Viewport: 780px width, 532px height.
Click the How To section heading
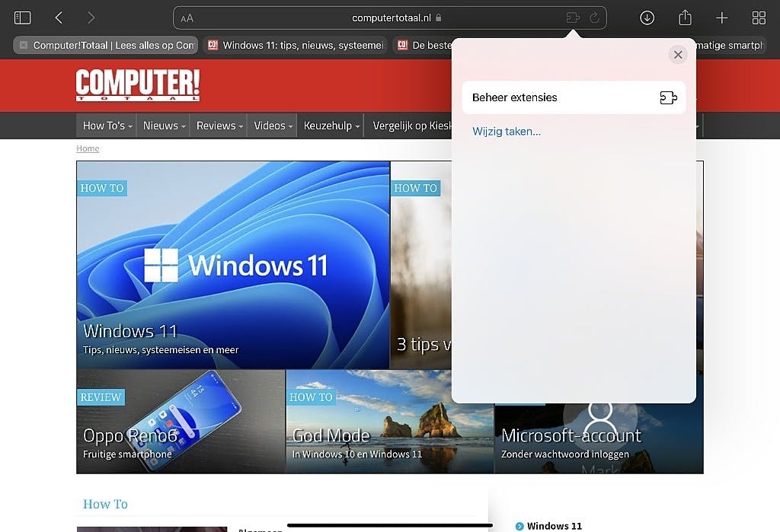pyautogui.click(x=105, y=504)
